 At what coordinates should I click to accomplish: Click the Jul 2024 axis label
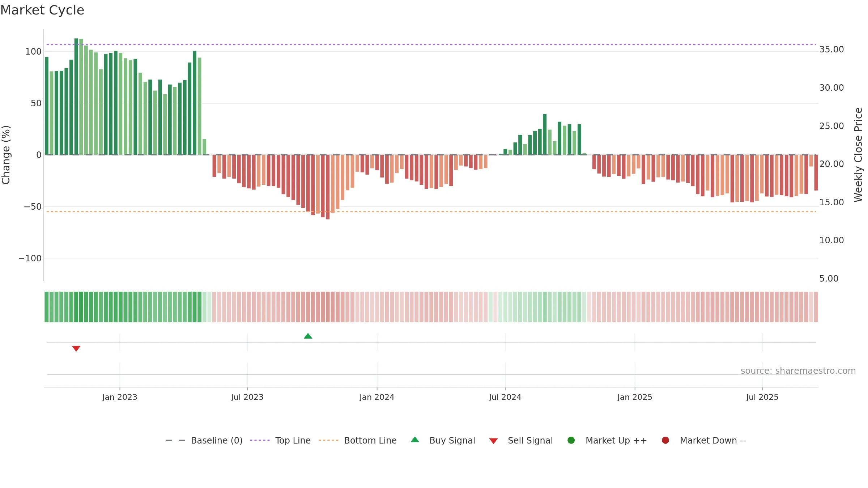[505, 397]
